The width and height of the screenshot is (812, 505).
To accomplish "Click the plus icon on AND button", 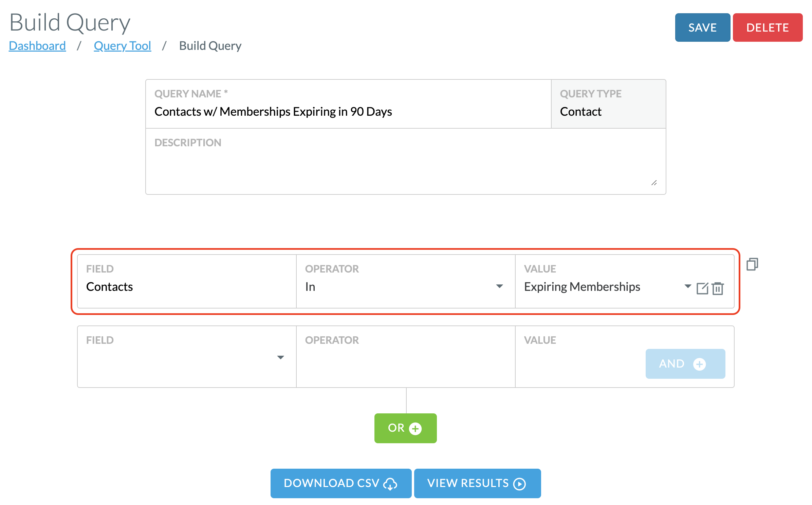I will pyautogui.click(x=699, y=364).
